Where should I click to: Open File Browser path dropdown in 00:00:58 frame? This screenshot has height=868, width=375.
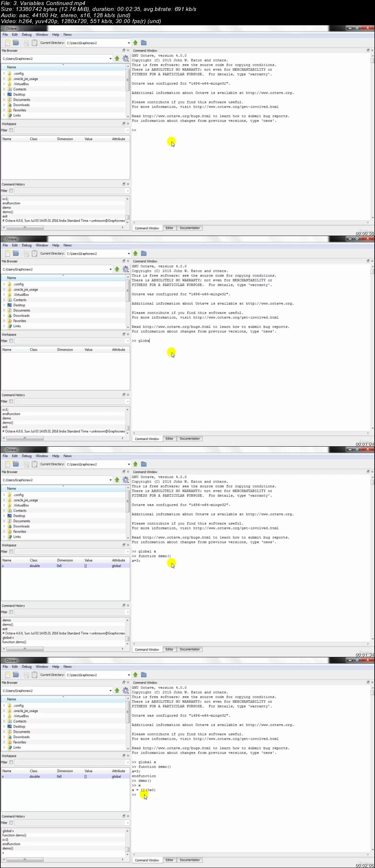110,59
